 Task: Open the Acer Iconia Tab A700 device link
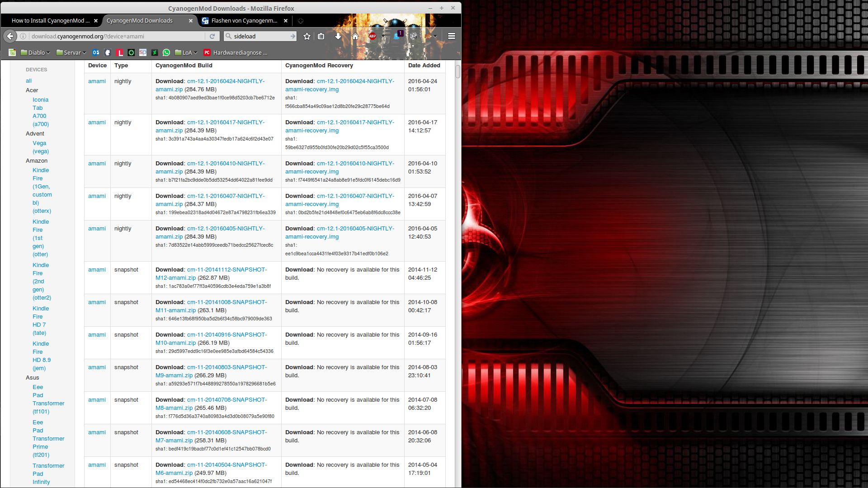click(x=41, y=112)
